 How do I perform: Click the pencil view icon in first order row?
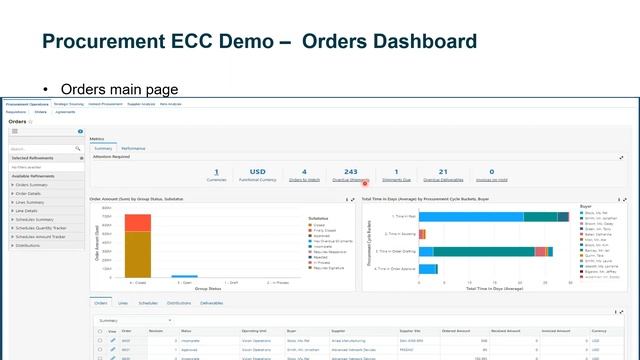pos(113,340)
